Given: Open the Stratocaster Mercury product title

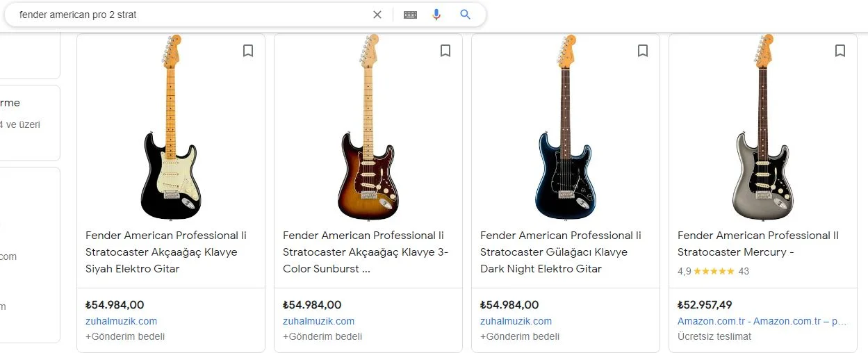Looking at the screenshot, I should [x=758, y=243].
